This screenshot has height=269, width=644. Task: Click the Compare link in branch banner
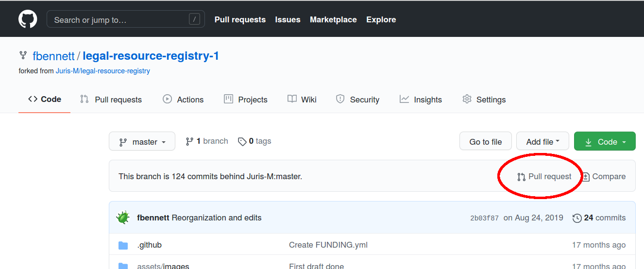pos(603,177)
